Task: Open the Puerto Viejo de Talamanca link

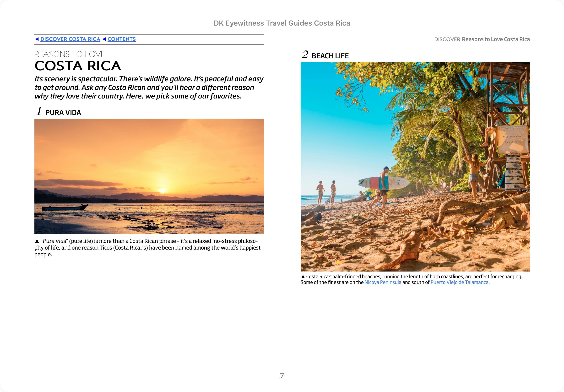Action: 459,282
